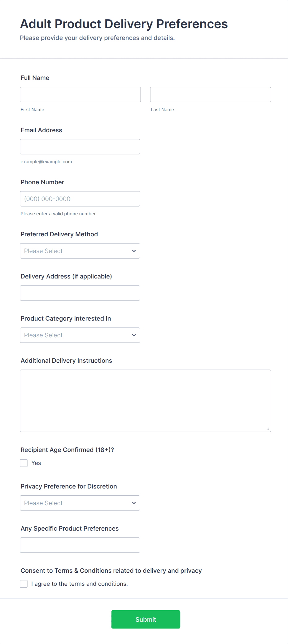Screen dimensions: 288x644
Task: Click the Phone Number field
Action: 80,199
